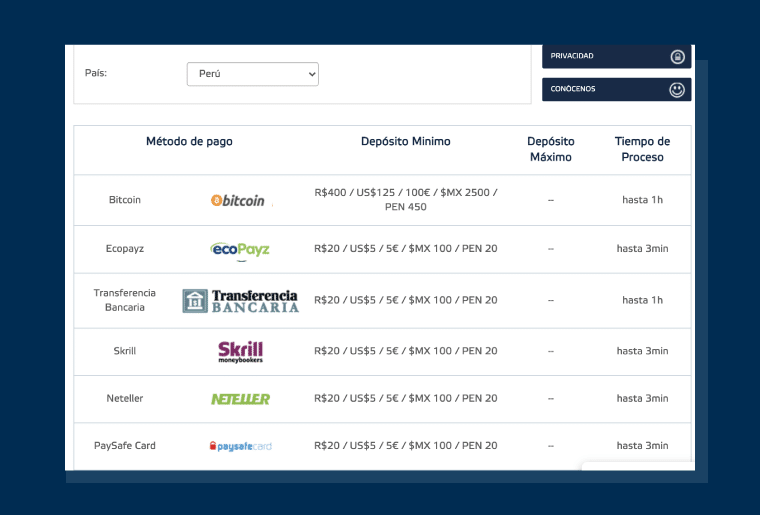This screenshot has width=760, height=515.
Task: Click the Transferencia Bancaria logo
Action: [x=240, y=301]
